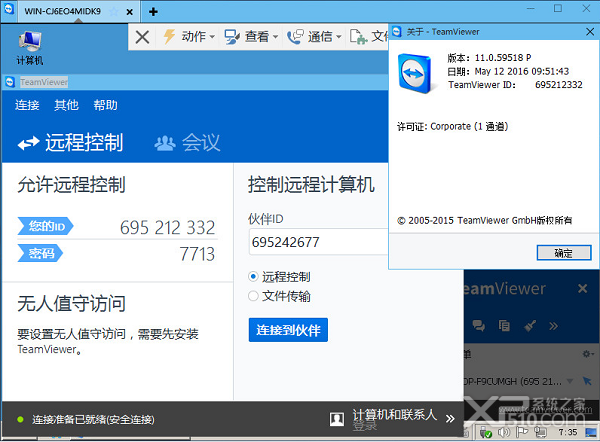Open chat icon in TeamViewer side panel
Screen dimensions: 600x442
(478, 326)
